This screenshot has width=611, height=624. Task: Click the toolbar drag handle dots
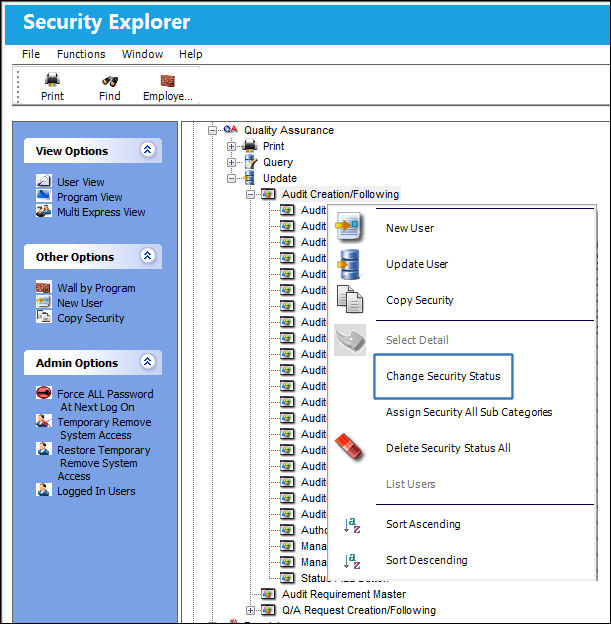pyautogui.click(x=18, y=86)
